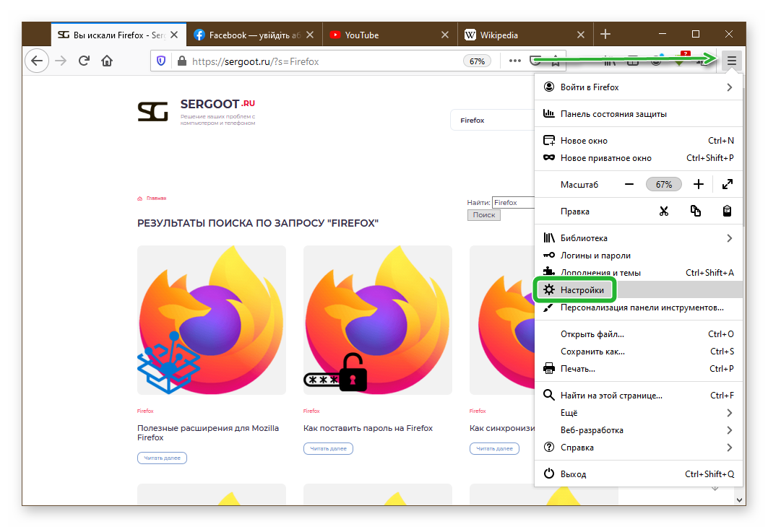
Task: Click the hamburger menu button
Action: (x=731, y=61)
